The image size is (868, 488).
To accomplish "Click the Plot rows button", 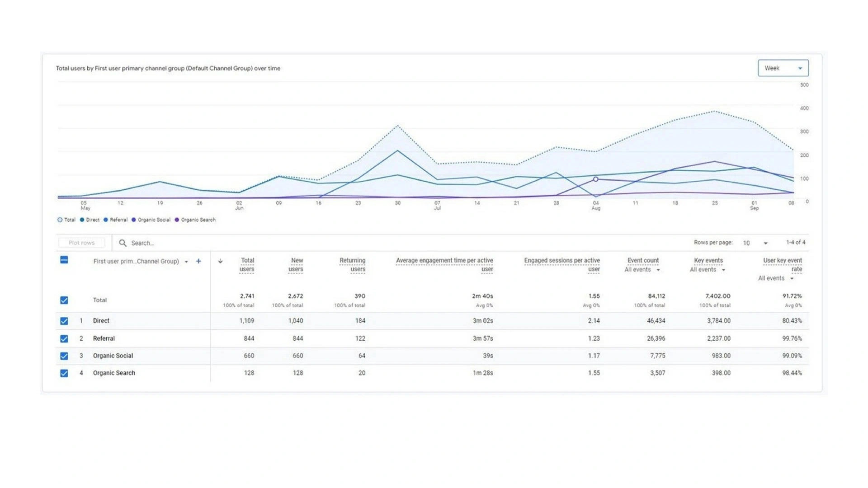I will pyautogui.click(x=82, y=243).
